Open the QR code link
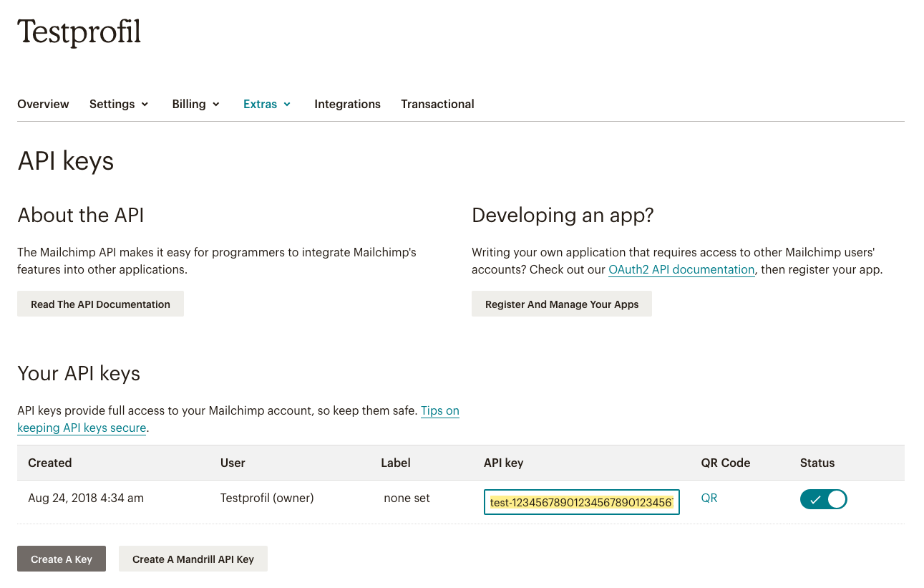This screenshot has height=588, width=924. tap(709, 498)
